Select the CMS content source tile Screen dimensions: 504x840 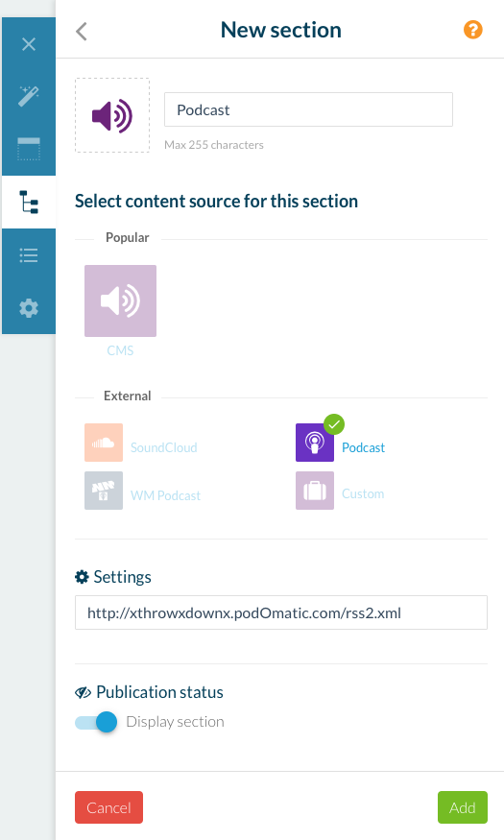[x=121, y=301]
